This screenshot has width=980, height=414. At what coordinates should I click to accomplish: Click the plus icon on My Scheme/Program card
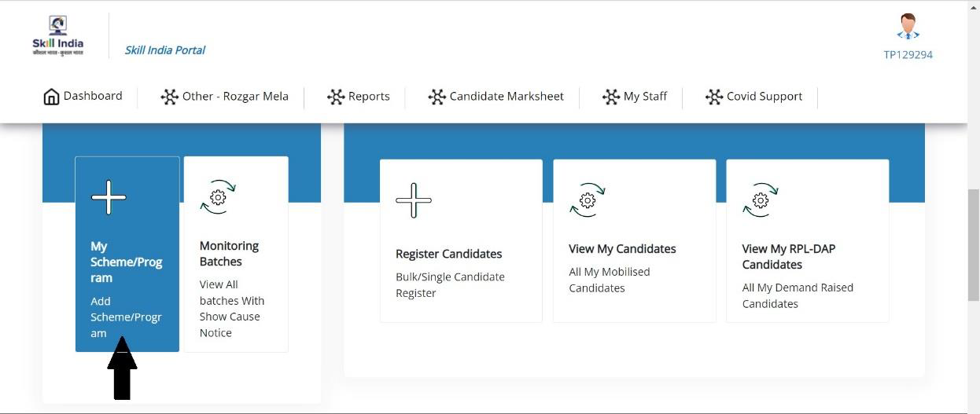tap(109, 197)
